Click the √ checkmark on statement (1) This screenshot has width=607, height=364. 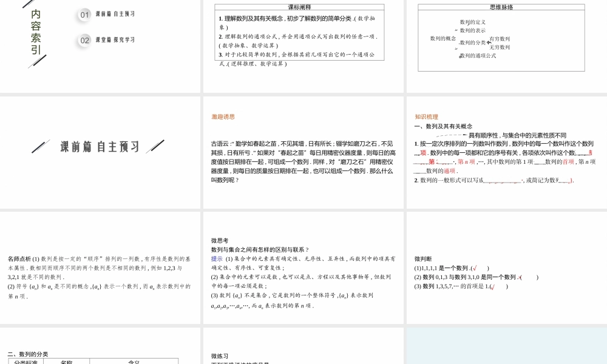pyautogui.click(x=475, y=268)
